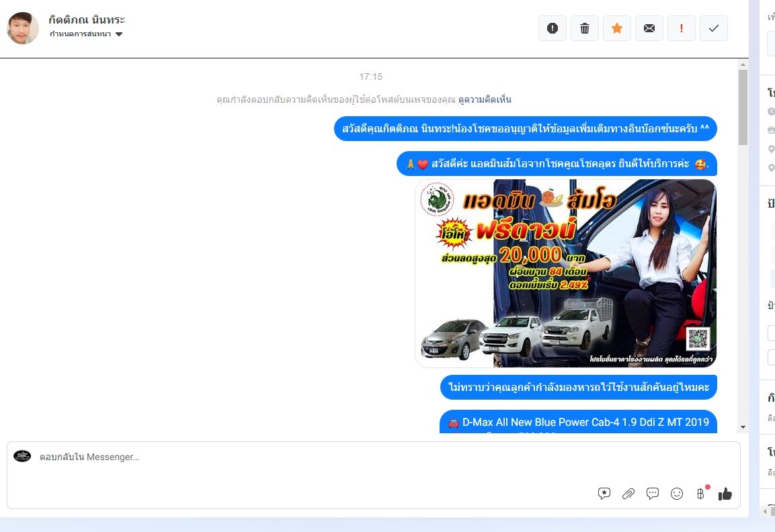Click the กิตติภณ นินทระ contact name
775x532 pixels.
pos(87,19)
